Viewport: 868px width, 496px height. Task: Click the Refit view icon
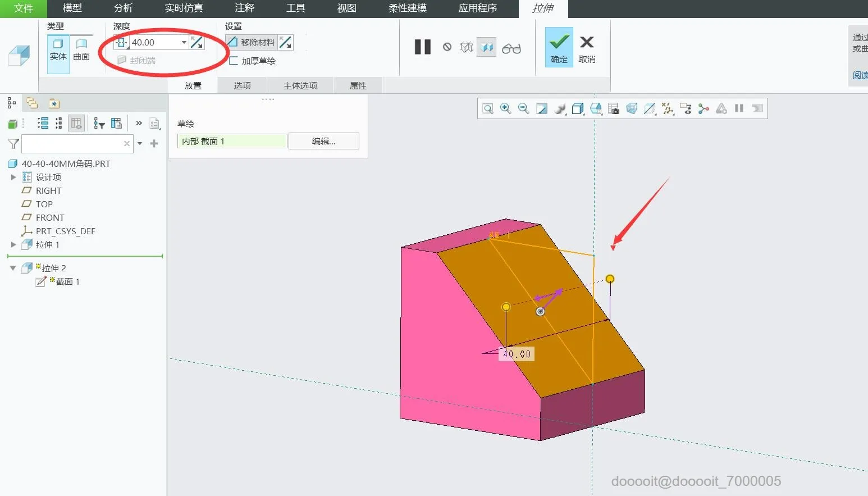coord(488,108)
